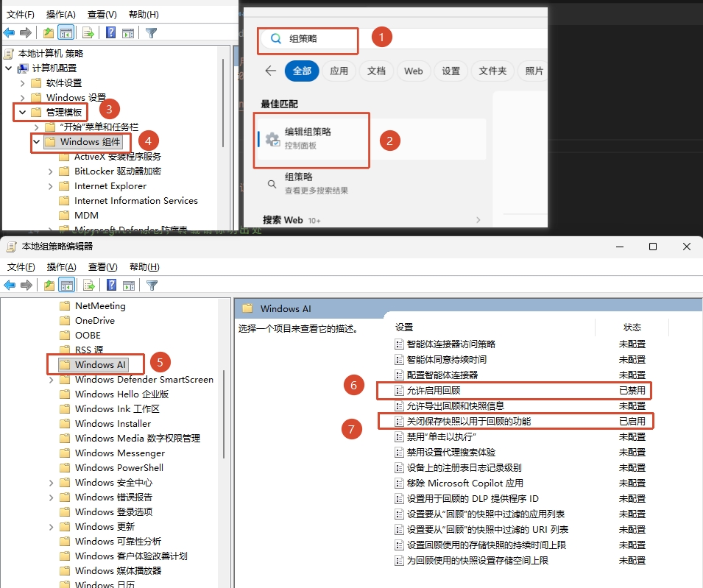703x588 pixels.
Task: Open the 操作(A) menu in the lower editor window
Action: point(61,267)
